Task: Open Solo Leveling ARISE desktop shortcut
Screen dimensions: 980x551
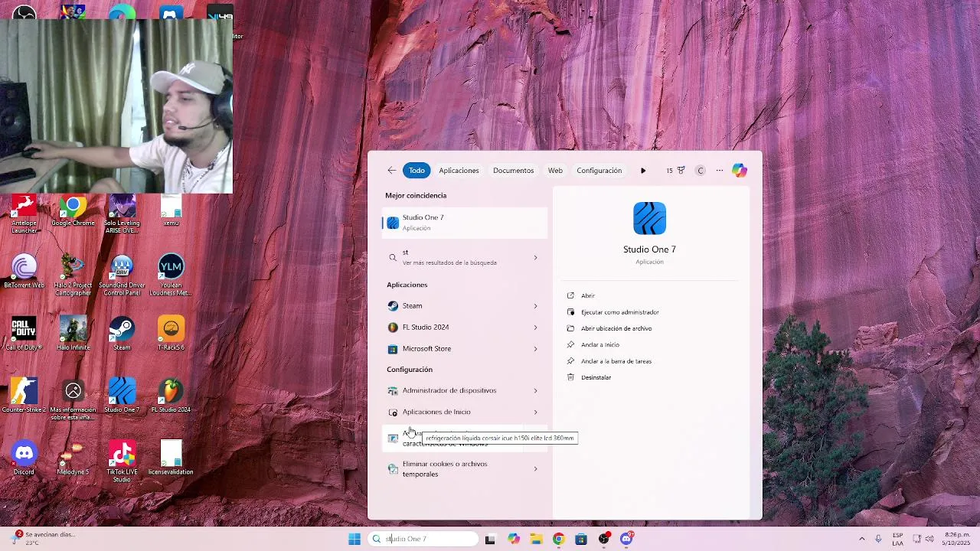Action: (x=122, y=214)
